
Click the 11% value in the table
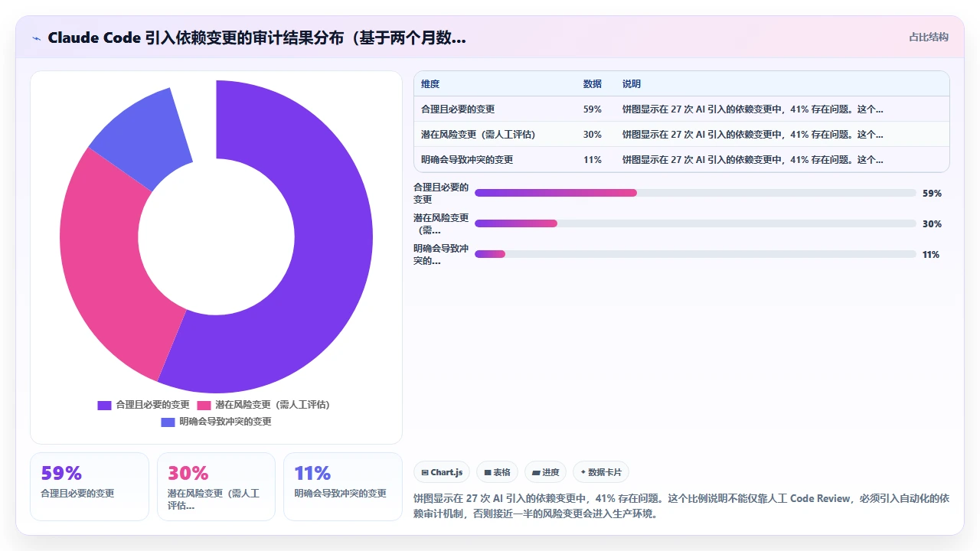coord(593,160)
